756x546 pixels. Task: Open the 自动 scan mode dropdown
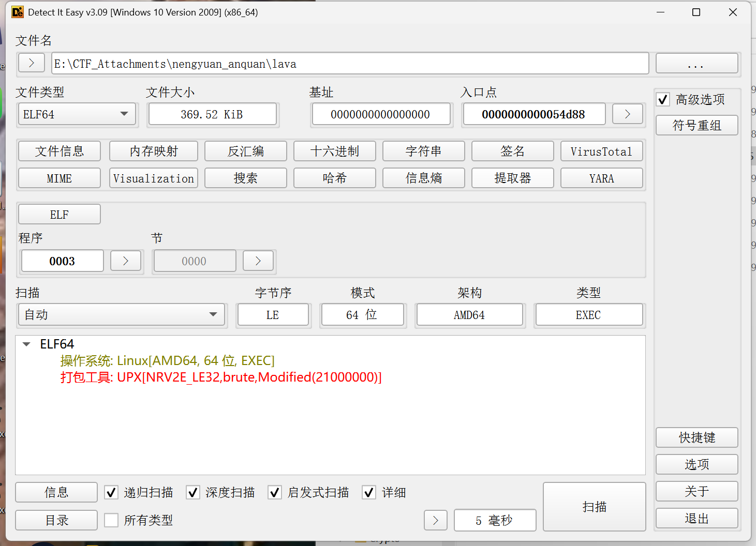122,314
